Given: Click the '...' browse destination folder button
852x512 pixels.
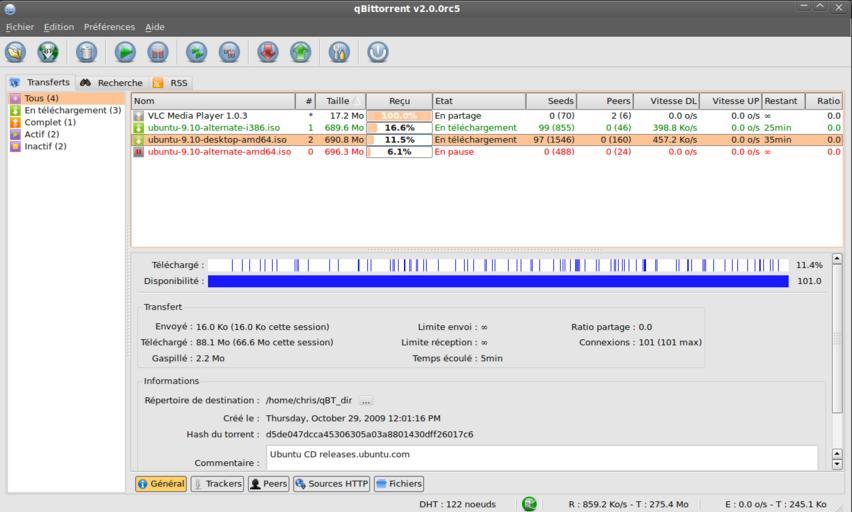Looking at the screenshot, I should tap(366, 401).
